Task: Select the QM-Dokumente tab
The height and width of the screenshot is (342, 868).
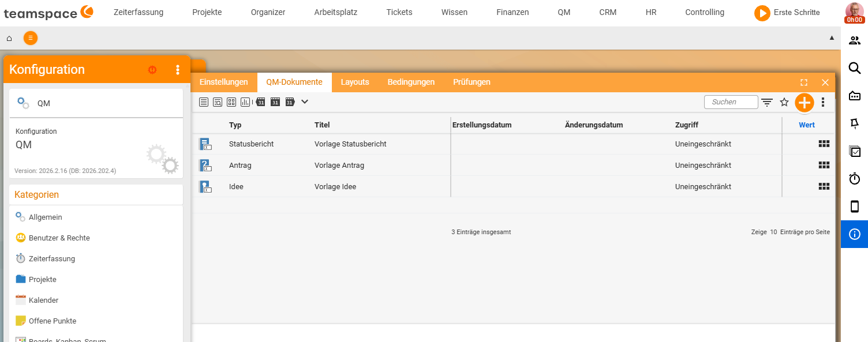Action: [294, 82]
